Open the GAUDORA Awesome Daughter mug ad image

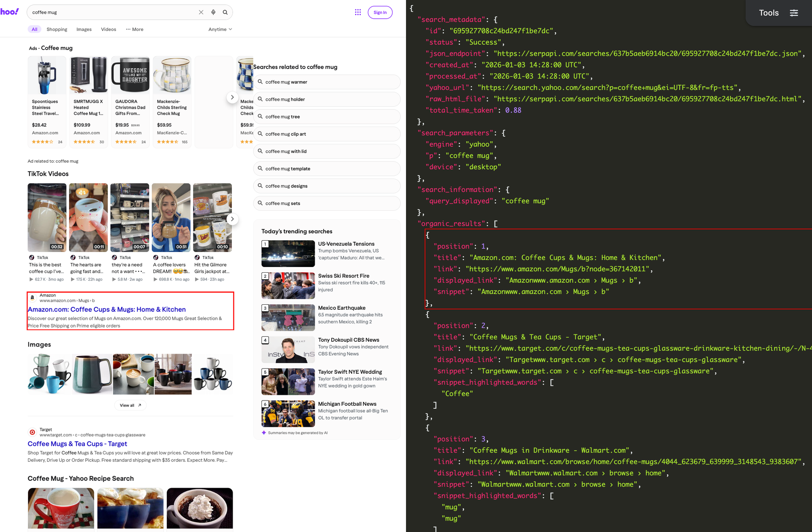pyautogui.click(x=130, y=75)
